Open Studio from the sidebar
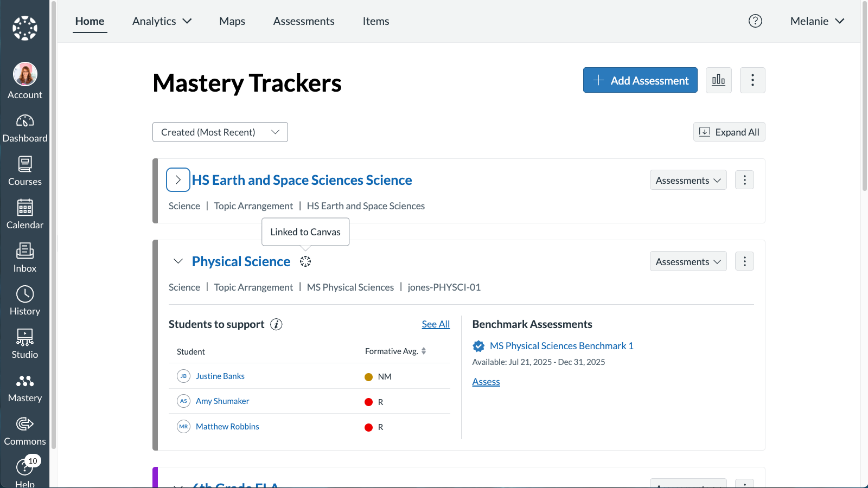Viewport: 868px width, 488px height. [25, 344]
